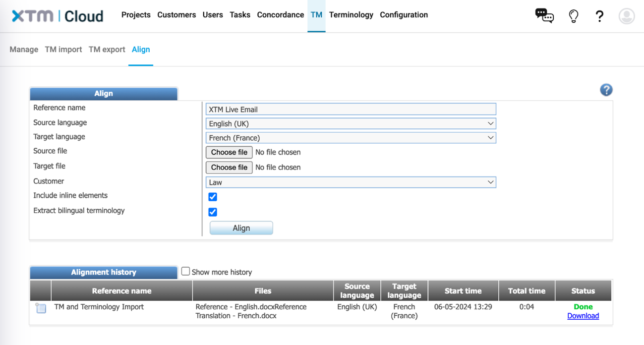Open the user profile avatar

click(627, 16)
